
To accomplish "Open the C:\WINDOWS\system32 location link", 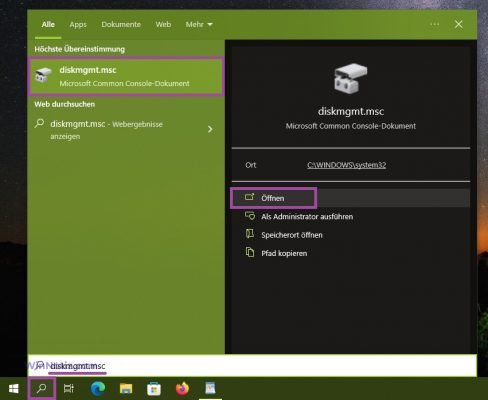I will coord(347,165).
